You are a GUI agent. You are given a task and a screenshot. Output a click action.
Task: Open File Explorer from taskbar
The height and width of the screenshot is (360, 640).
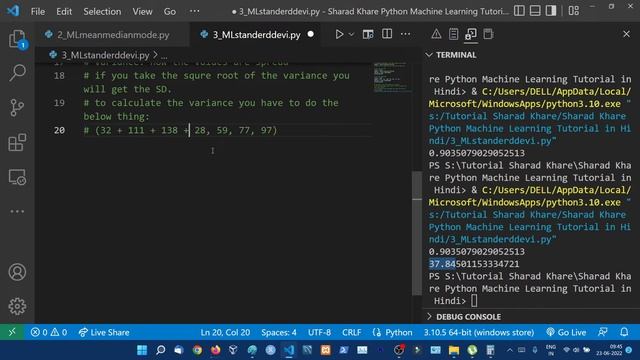click(x=453, y=350)
